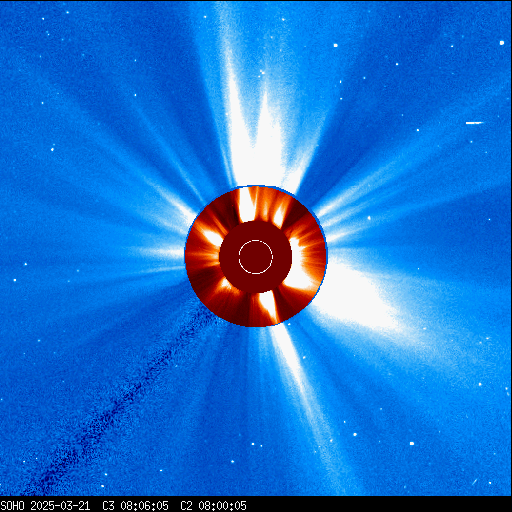Click the dark red occulting disk center

256,257
